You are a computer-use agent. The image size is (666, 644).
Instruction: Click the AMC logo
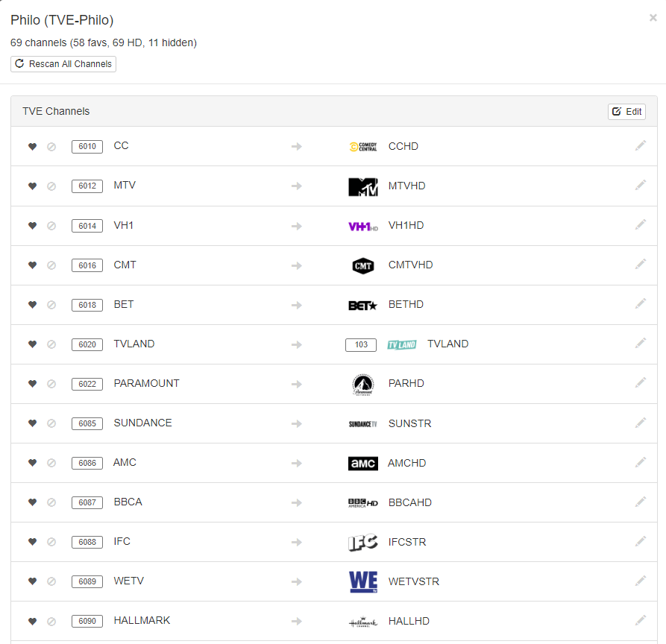(362, 463)
